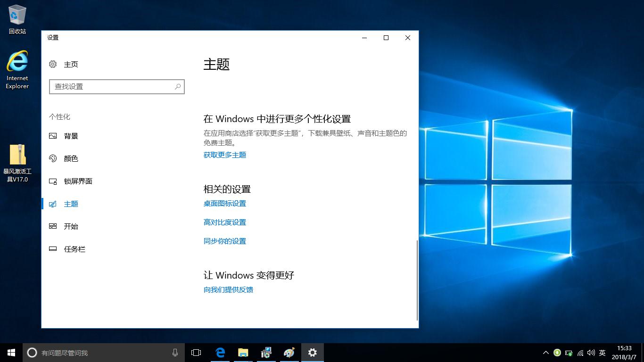The height and width of the screenshot is (362, 644).
Task: Switch to 背景 background settings
Action: (x=71, y=136)
